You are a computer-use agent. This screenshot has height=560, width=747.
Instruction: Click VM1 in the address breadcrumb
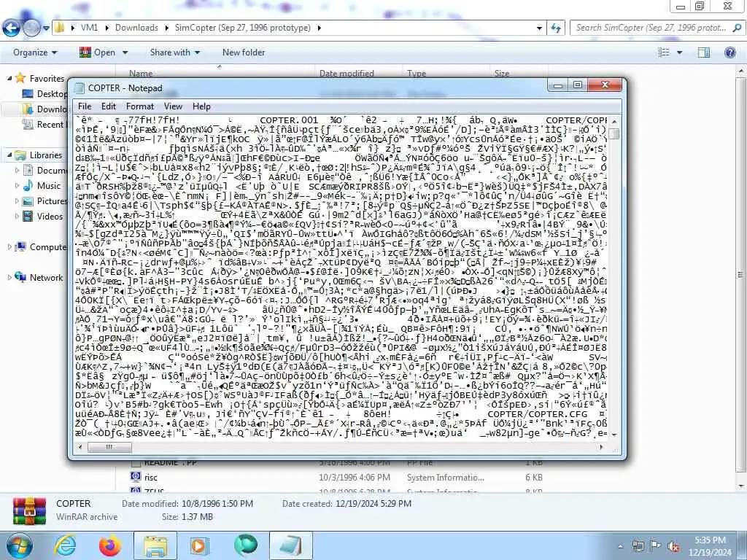point(89,28)
